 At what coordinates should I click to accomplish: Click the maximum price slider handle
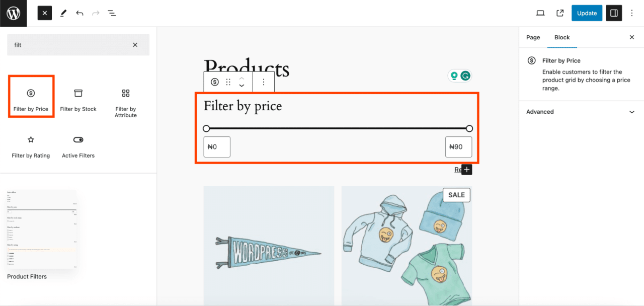469,128
